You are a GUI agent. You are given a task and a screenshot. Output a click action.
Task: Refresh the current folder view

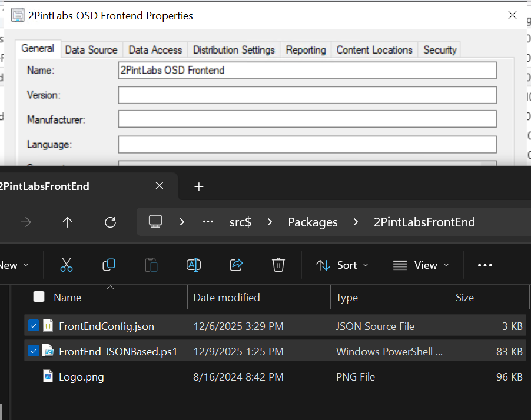click(110, 222)
